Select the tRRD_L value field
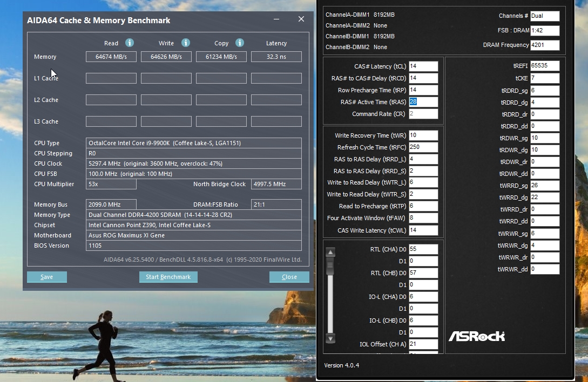Screen dimensions: 588x382 click(x=423, y=159)
